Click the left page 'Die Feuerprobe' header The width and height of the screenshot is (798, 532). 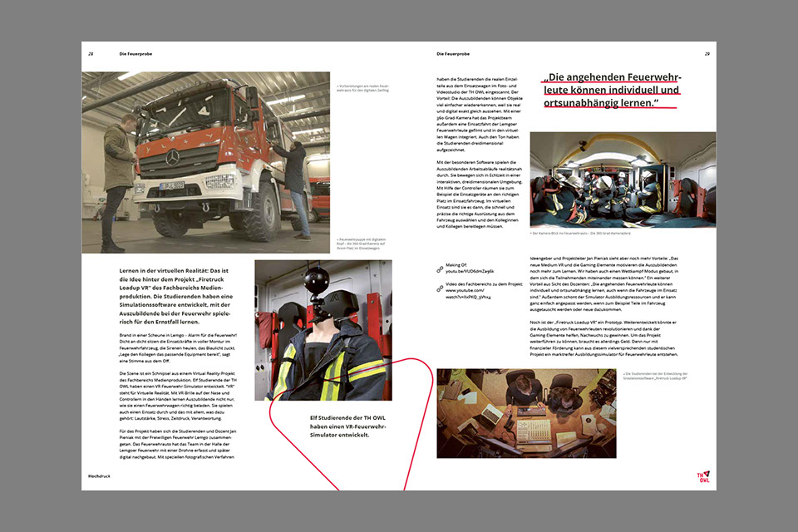(x=136, y=54)
